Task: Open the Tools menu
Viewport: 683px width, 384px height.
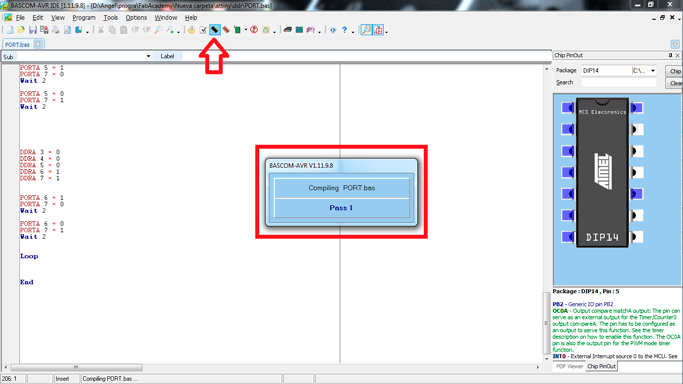Action: (x=111, y=18)
